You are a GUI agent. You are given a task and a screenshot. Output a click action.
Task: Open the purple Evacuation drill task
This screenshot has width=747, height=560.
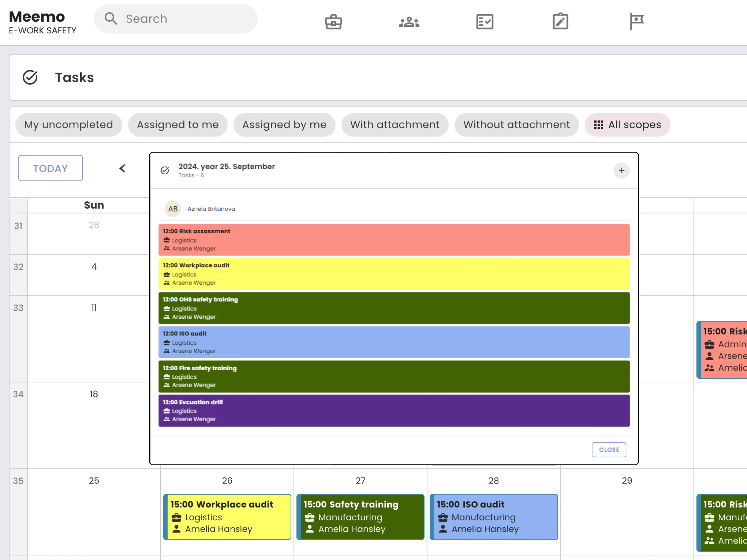click(394, 410)
